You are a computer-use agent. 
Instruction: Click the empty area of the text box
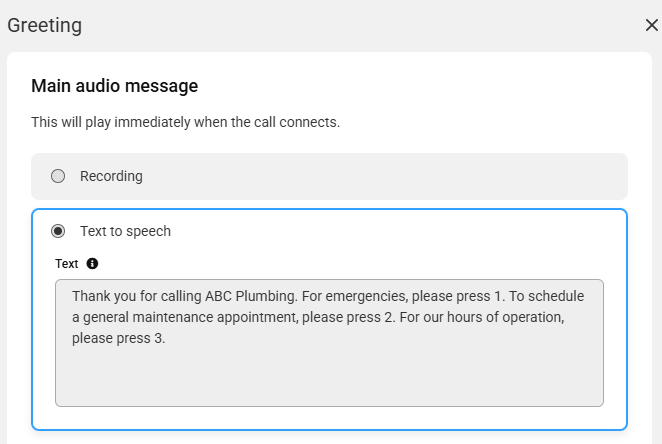click(329, 378)
